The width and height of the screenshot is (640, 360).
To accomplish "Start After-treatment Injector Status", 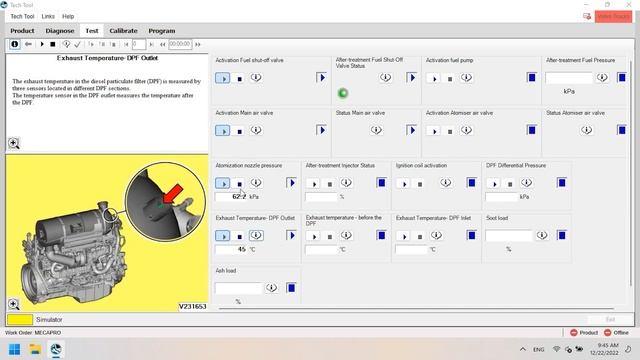I will tap(313, 184).
